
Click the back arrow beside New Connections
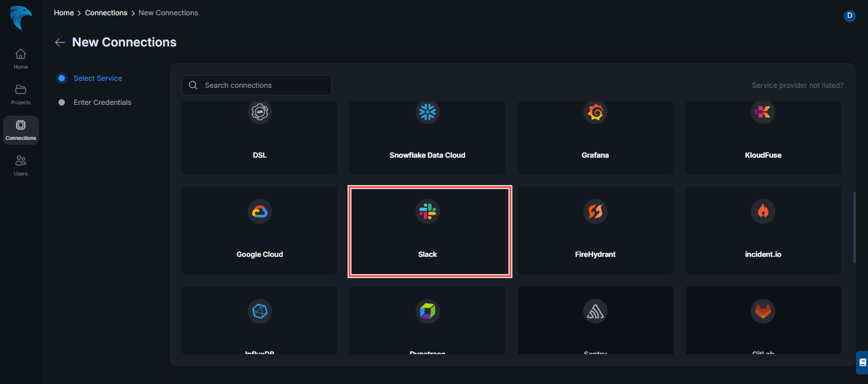pos(60,42)
